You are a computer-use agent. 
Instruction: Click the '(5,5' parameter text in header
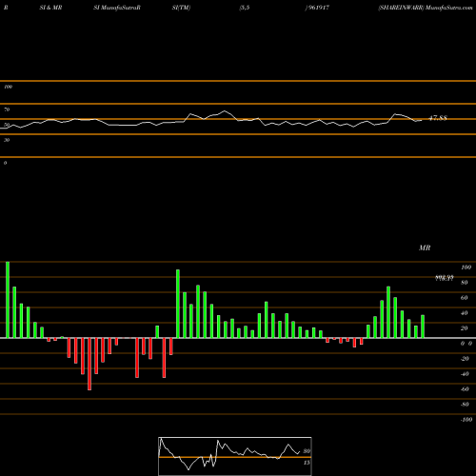245,8
